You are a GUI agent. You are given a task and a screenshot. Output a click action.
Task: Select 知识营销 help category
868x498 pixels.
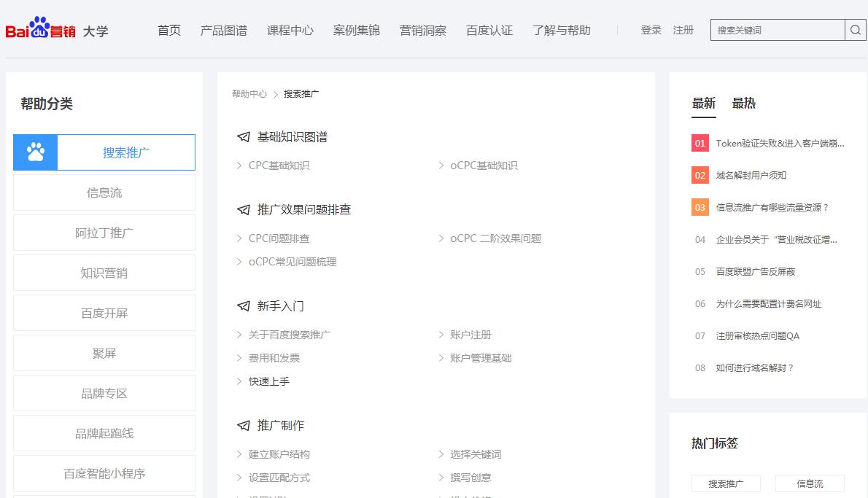click(x=104, y=273)
